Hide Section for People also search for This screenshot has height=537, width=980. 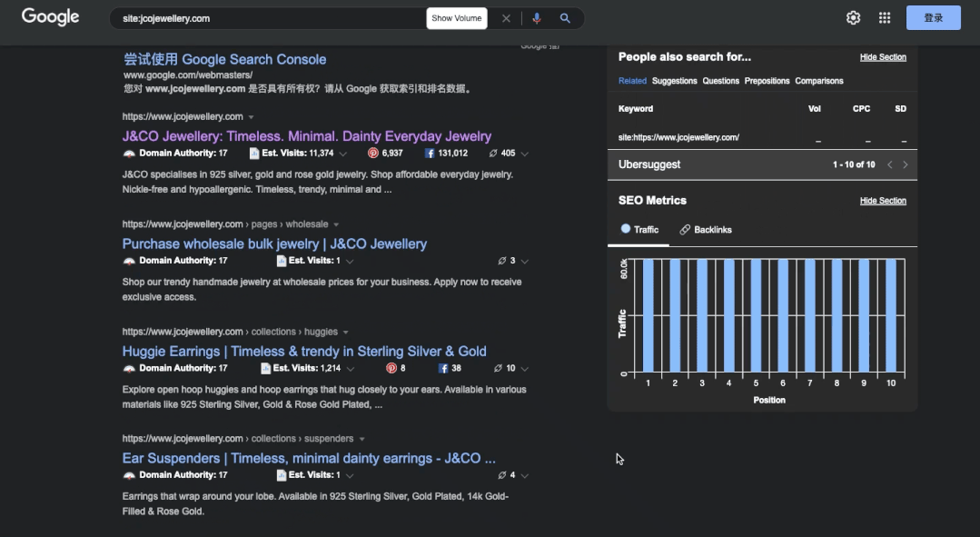(x=883, y=57)
